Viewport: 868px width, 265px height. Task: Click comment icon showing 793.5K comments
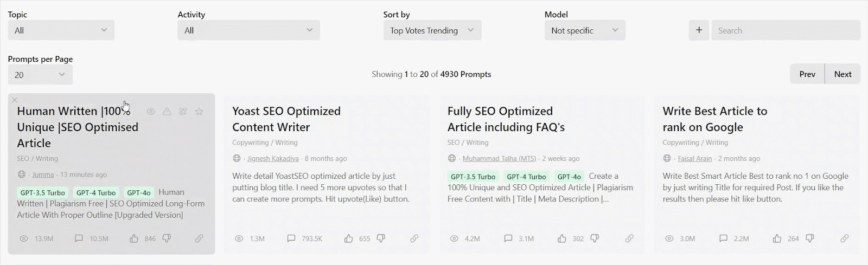click(291, 238)
